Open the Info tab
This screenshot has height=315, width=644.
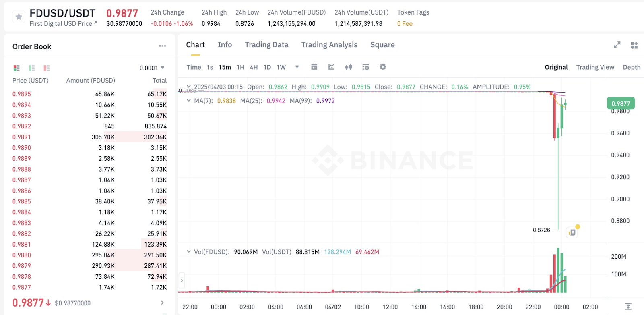[x=225, y=45]
